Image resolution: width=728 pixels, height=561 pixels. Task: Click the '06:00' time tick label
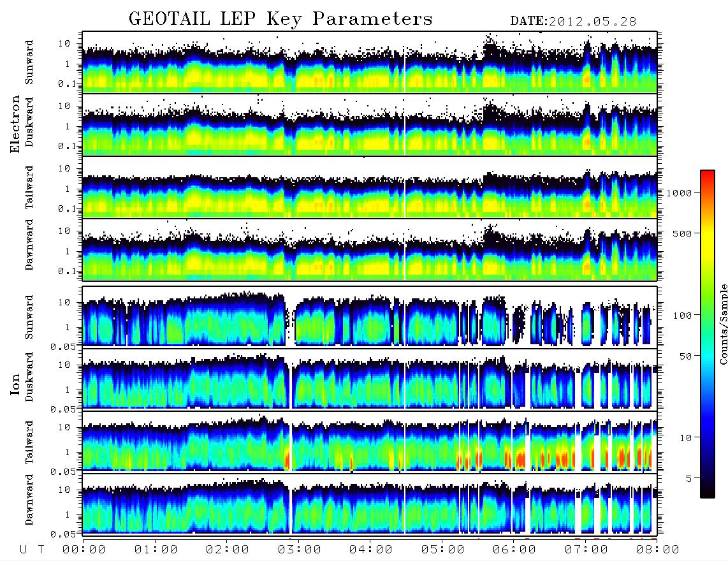coord(514,550)
